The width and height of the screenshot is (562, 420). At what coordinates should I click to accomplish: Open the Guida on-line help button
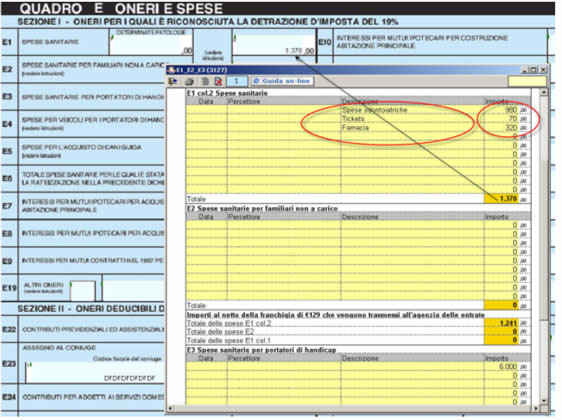[282, 81]
